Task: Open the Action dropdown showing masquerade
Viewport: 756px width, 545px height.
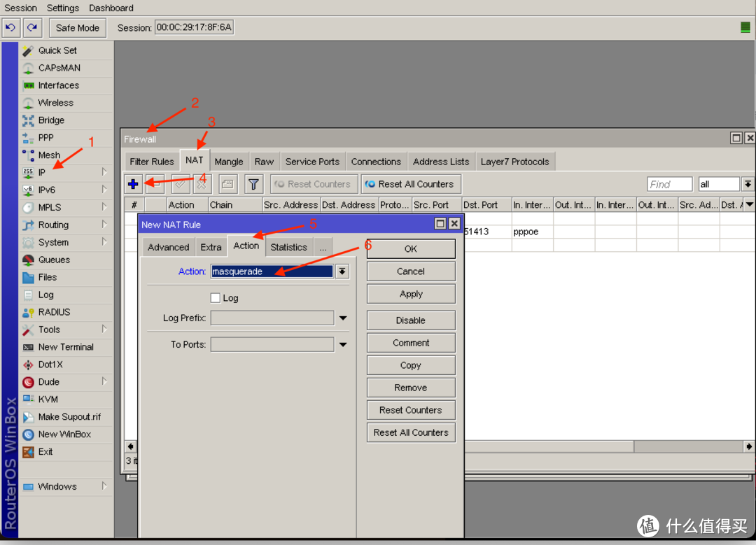Action: (x=342, y=271)
